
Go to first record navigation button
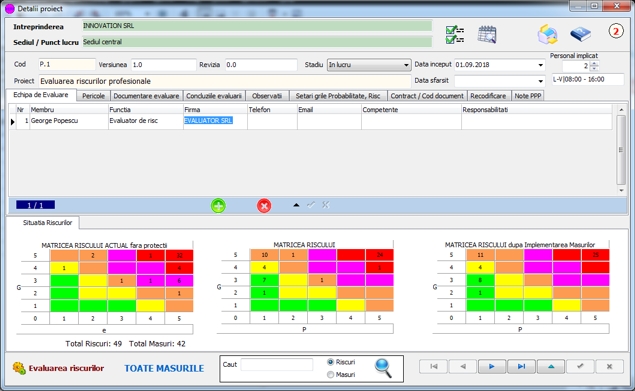coord(434,366)
